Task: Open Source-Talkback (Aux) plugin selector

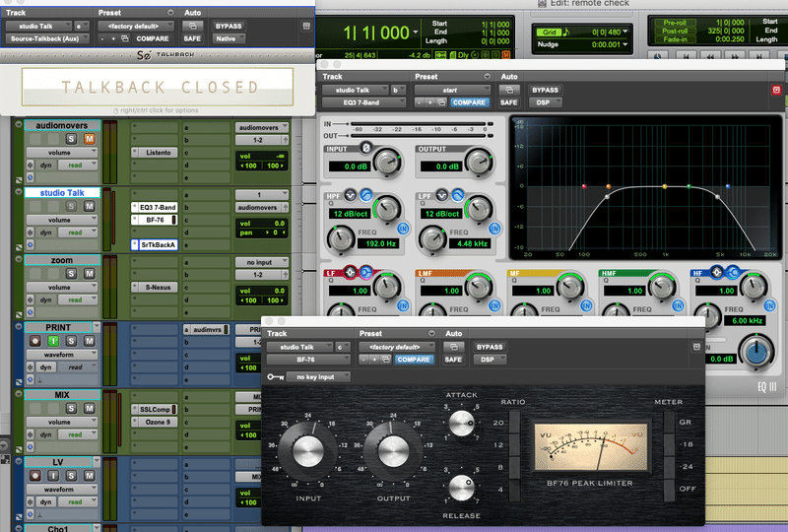Action: (x=47, y=38)
